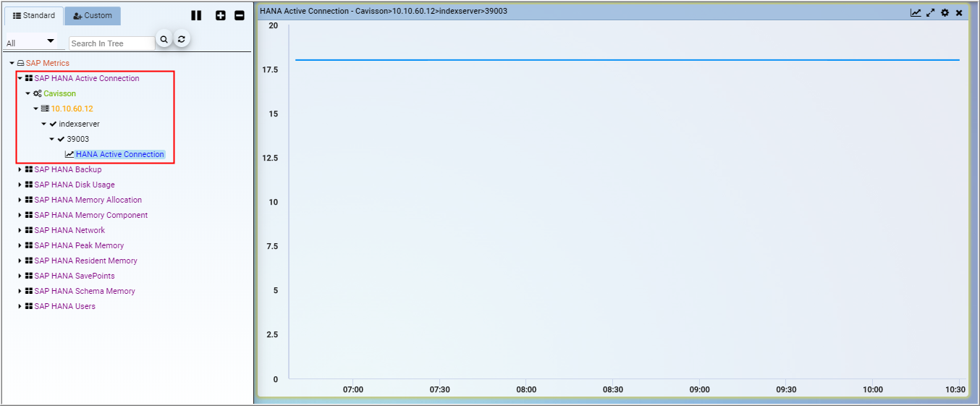This screenshot has width=980, height=406.
Task: Open the All filter dropdown
Action: click(31, 43)
